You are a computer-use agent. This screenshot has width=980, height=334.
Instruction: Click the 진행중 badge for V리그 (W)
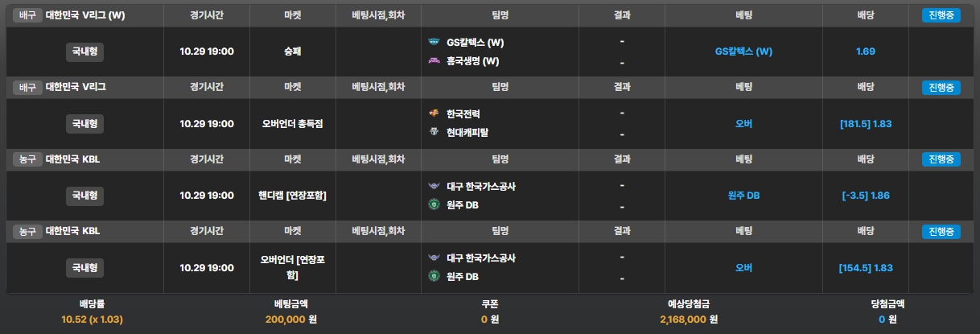(x=941, y=15)
